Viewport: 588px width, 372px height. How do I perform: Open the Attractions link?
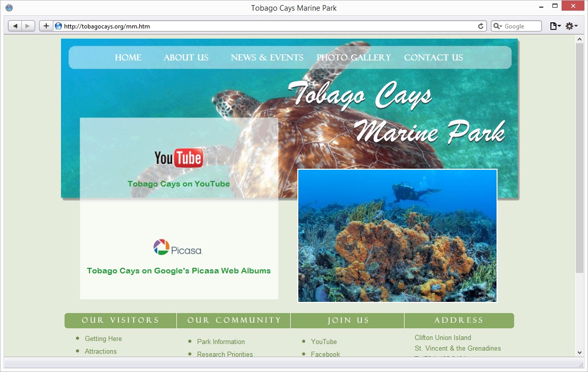(x=101, y=351)
